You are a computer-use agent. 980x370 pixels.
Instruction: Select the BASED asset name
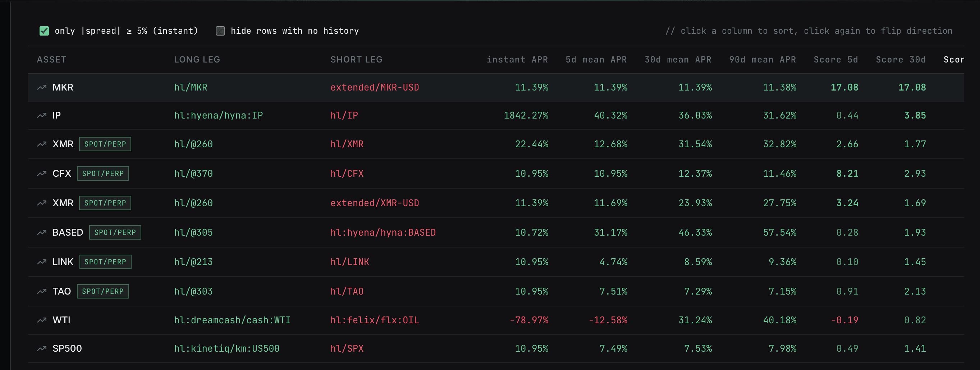pyautogui.click(x=68, y=233)
